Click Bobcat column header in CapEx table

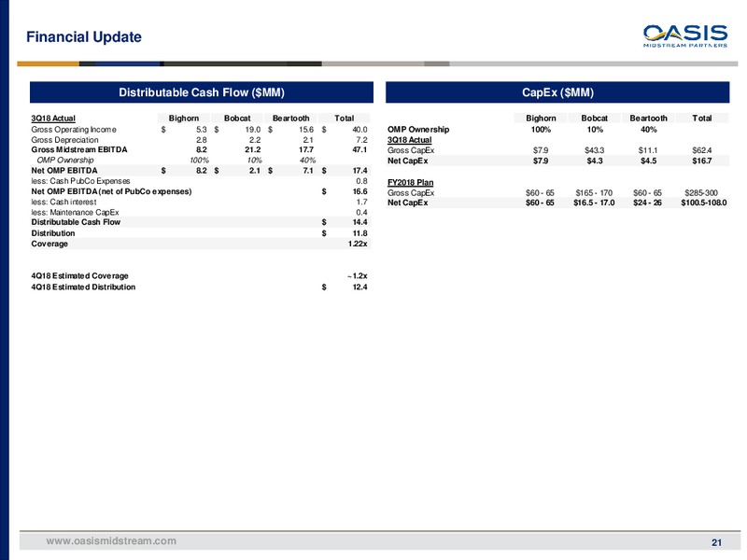click(x=594, y=119)
